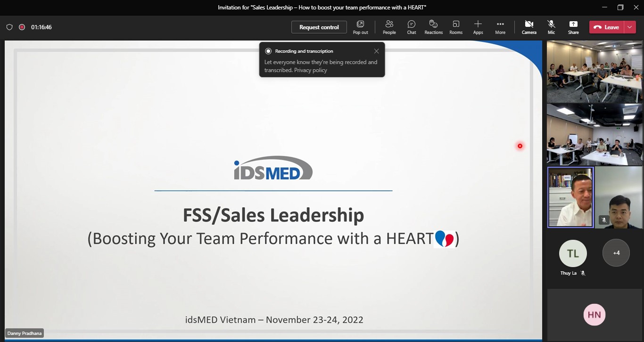Image resolution: width=644 pixels, height=342 pixels.
Task: Click the red laser pointer dot on slide
Action: (x=520, y=146)
